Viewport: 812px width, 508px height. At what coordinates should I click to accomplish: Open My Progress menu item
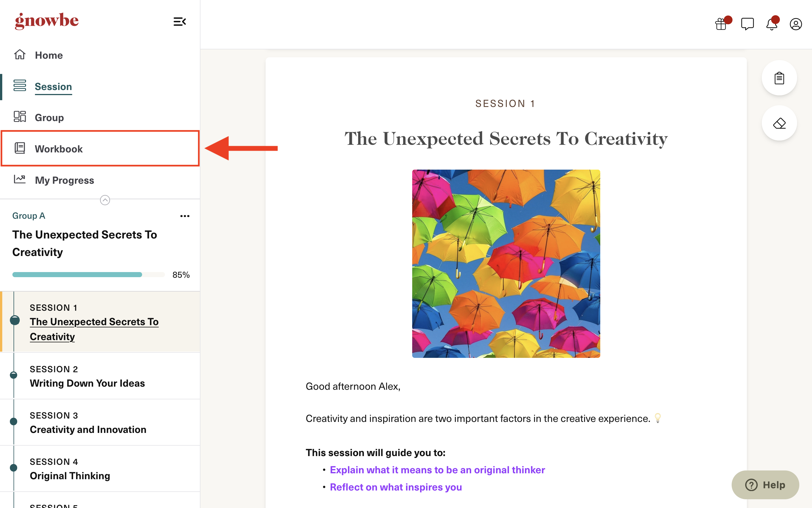(100, 180)
